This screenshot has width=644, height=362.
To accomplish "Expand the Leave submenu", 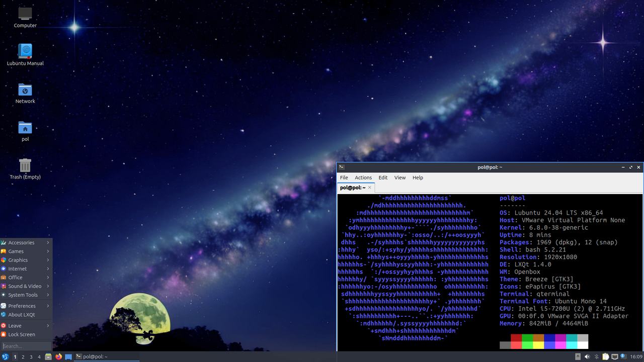I will click(x=26, y=326).
